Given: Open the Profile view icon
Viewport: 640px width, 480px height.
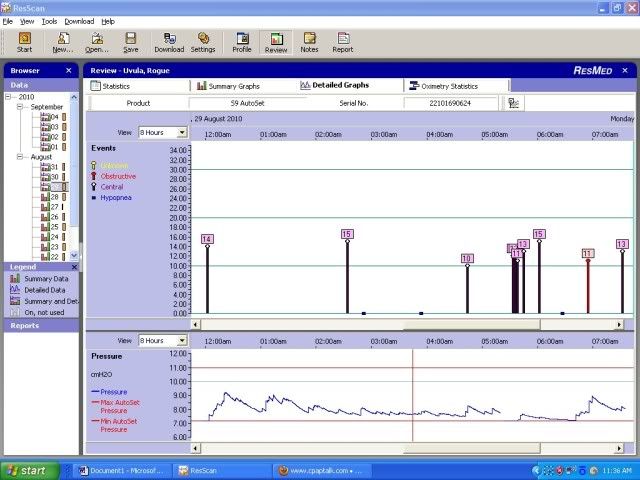Looking at the screenshot, I should (x=242, y=41).
